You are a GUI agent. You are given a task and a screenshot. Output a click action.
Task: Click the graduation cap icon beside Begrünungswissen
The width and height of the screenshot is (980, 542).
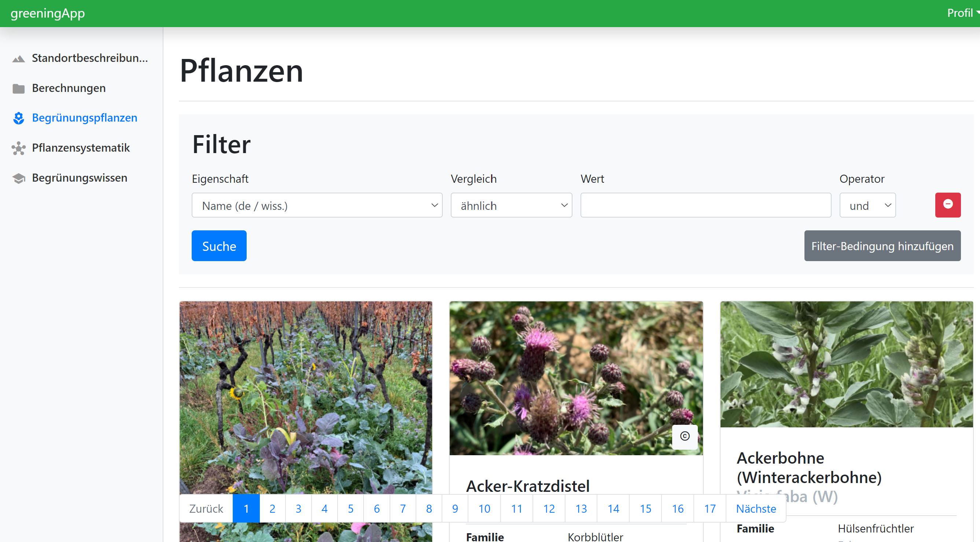pos(19,178)
